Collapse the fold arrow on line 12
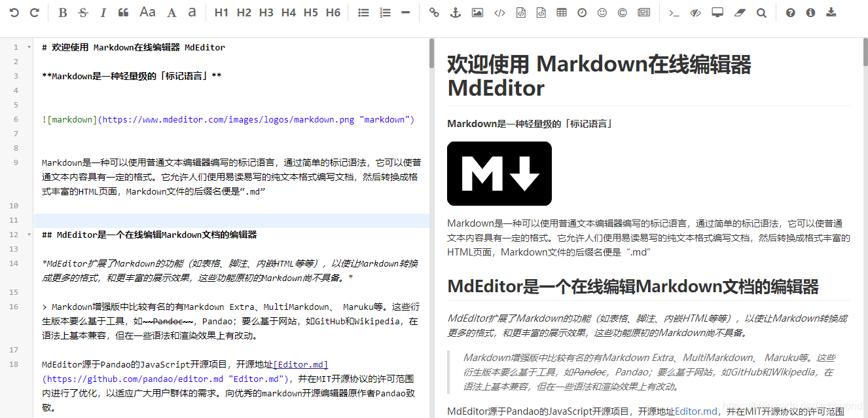Screen dimensions: 868x418 29,235
